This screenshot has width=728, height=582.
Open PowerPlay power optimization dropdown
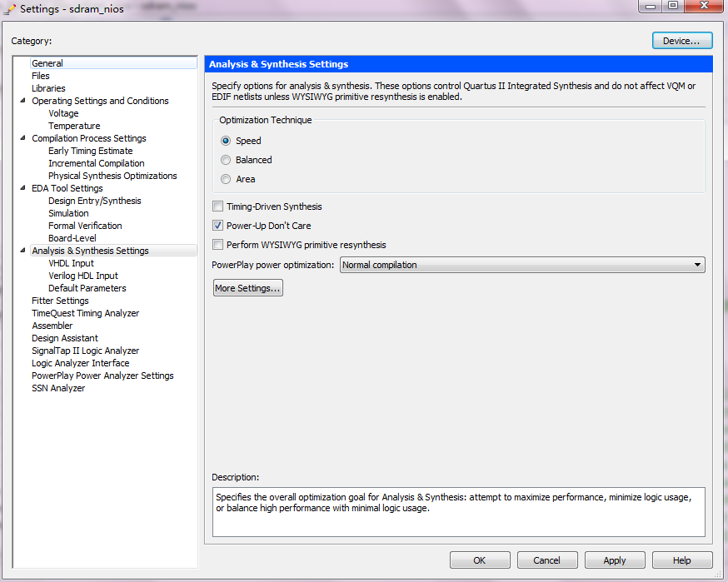tap(522, 265)
